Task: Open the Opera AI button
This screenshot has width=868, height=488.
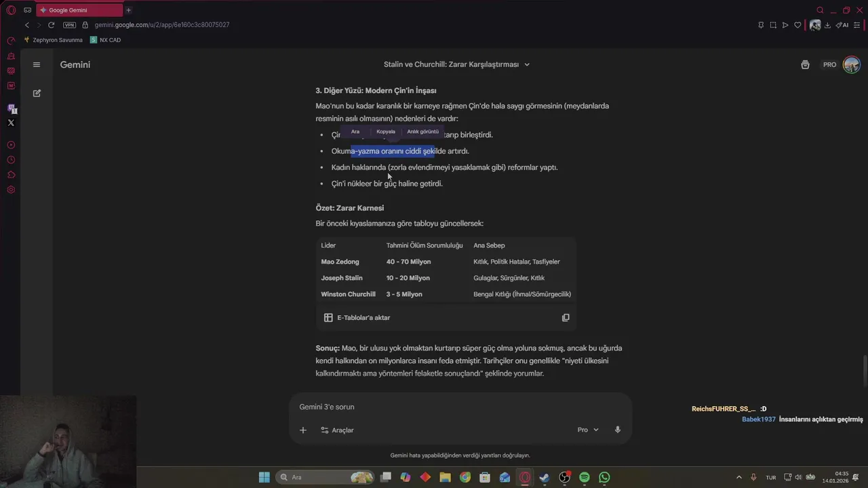Action: click(x=842, y=25)
